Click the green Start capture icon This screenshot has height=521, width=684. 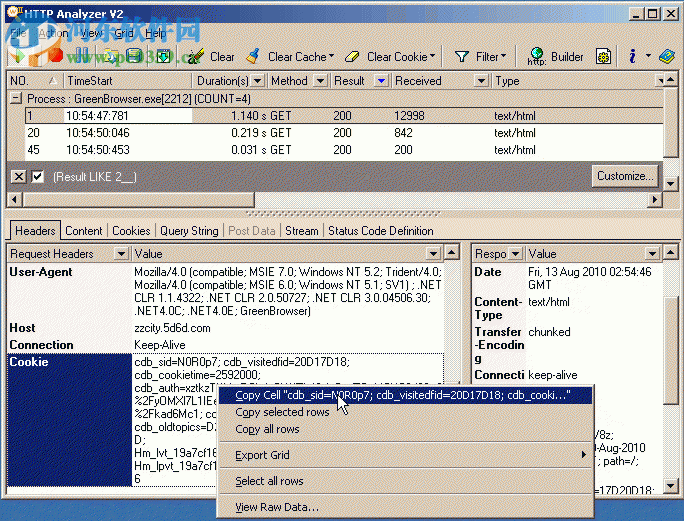(20, 56)
